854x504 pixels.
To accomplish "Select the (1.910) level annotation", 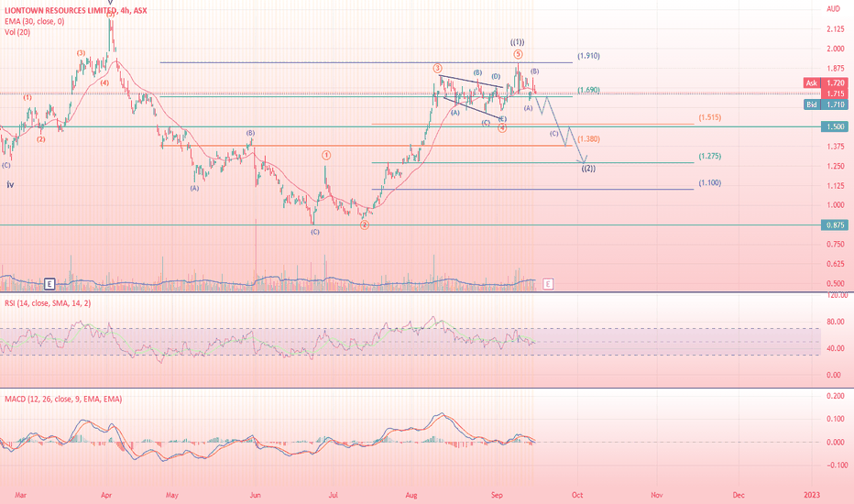I will pos(589,56).
